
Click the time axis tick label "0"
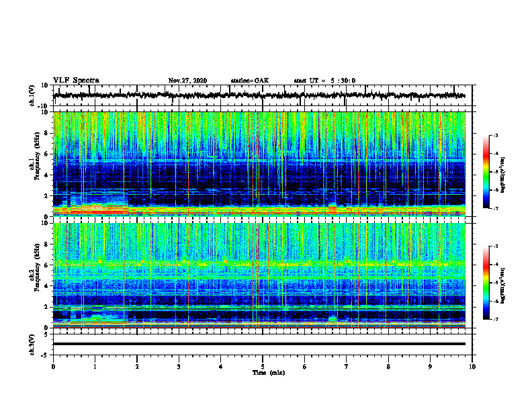pyautogui.click(x=53, y=367)
